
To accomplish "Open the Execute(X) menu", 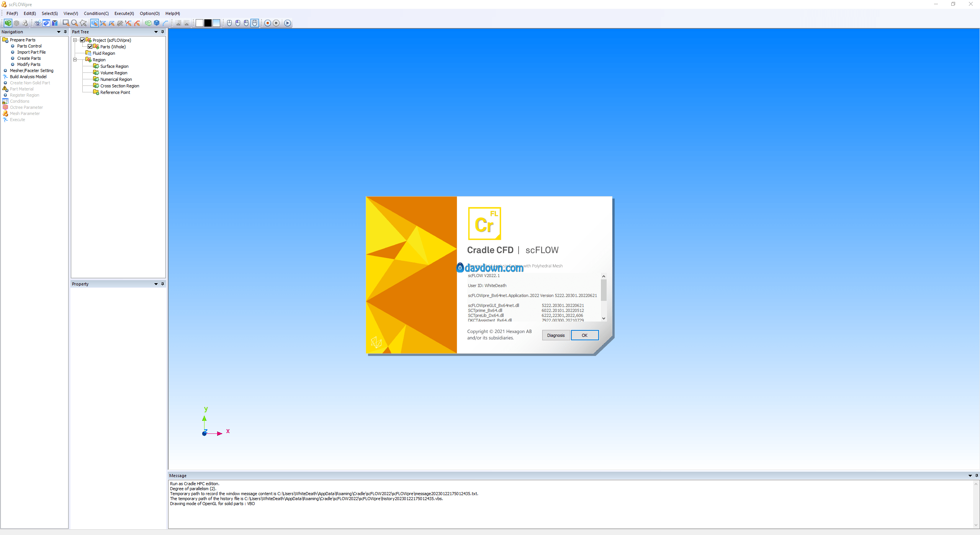I will [x=124, y=13].
